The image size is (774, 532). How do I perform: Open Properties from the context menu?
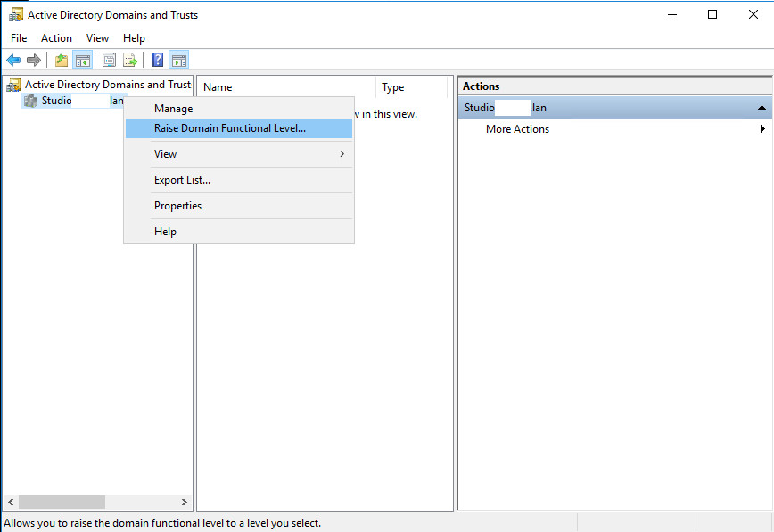tap(239, 206)
